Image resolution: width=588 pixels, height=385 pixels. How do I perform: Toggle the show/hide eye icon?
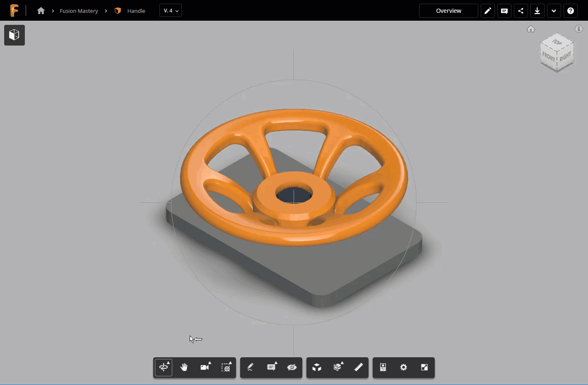(x=292, y=368)
